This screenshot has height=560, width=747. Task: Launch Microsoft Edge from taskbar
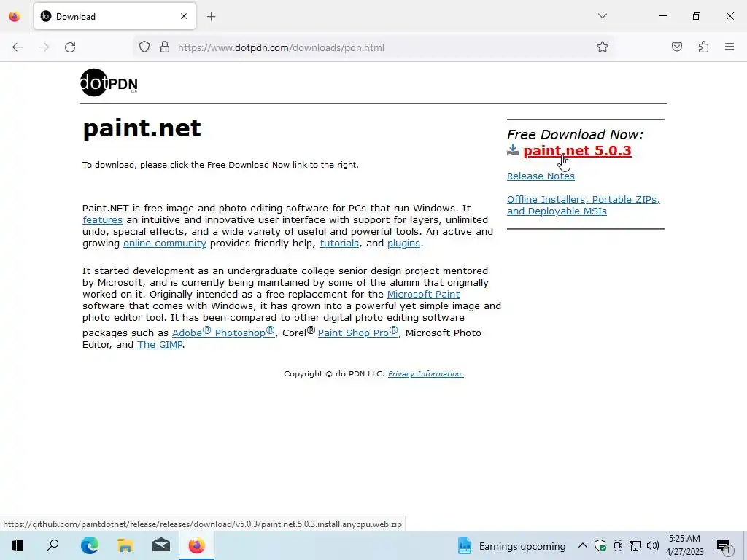[90, 545]
